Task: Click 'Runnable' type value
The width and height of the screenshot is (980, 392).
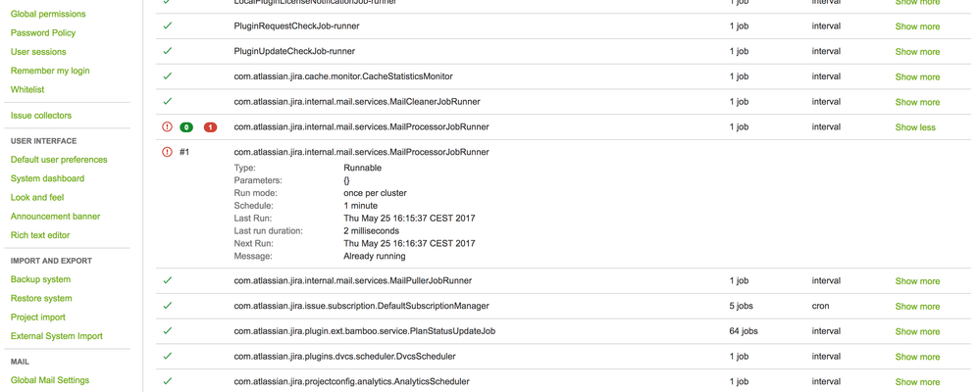Action: point(363,168)
